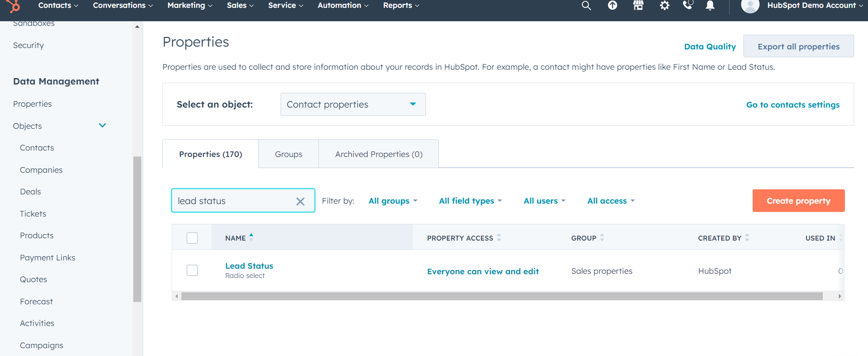Open the Reports menu
Viewport: 868px width, 356px height.
coord(401,6)
